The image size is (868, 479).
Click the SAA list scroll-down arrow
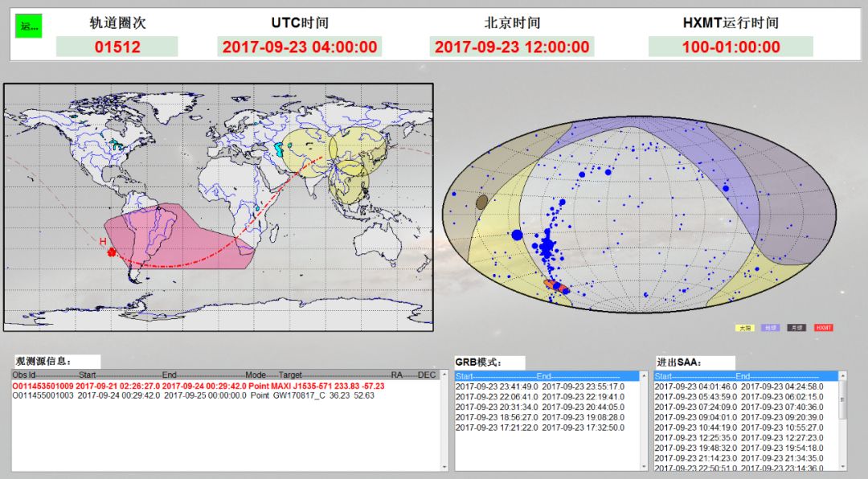point(842,467)
